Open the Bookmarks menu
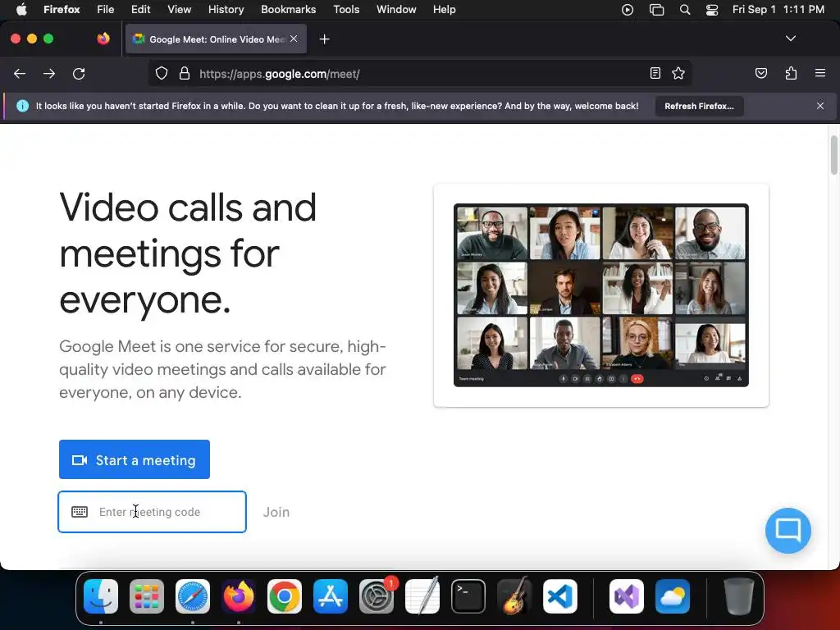 [x=288, y=10]
